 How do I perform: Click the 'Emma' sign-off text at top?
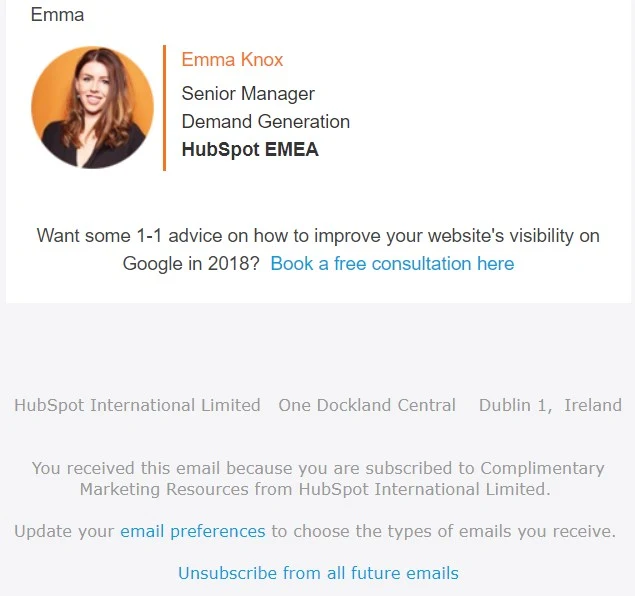tap(57, 15)
